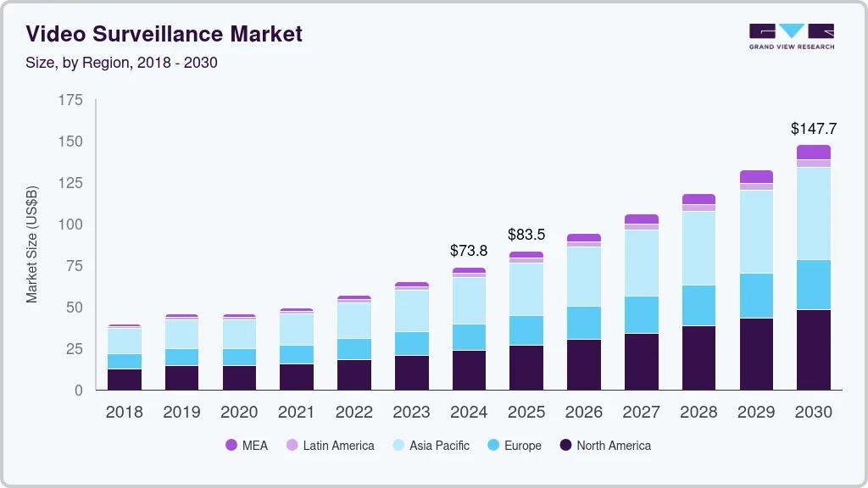Select the 2030 North America bar segment

813,349
